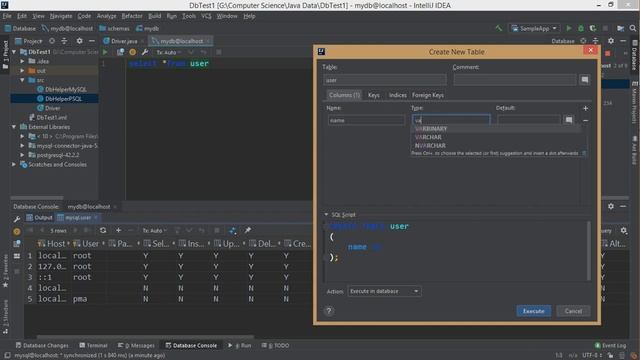
Task: Open help for Create New Table dialog
Action: (x=329, y=311)
